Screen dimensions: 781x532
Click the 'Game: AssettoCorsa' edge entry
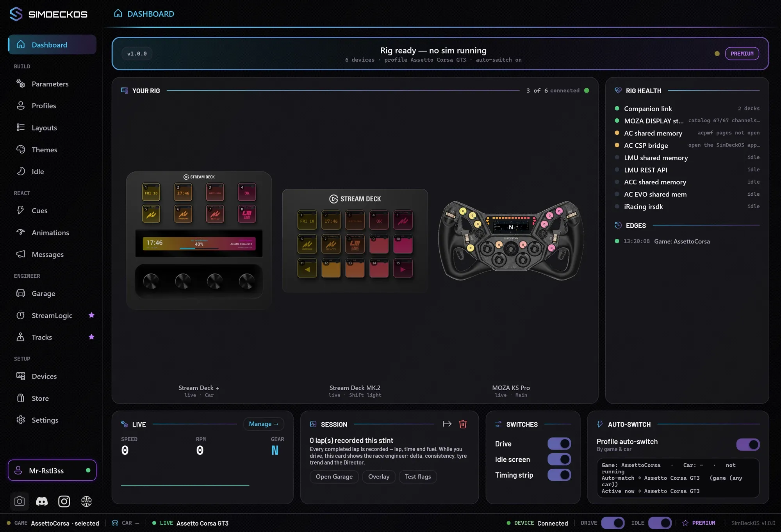[682, 241]
